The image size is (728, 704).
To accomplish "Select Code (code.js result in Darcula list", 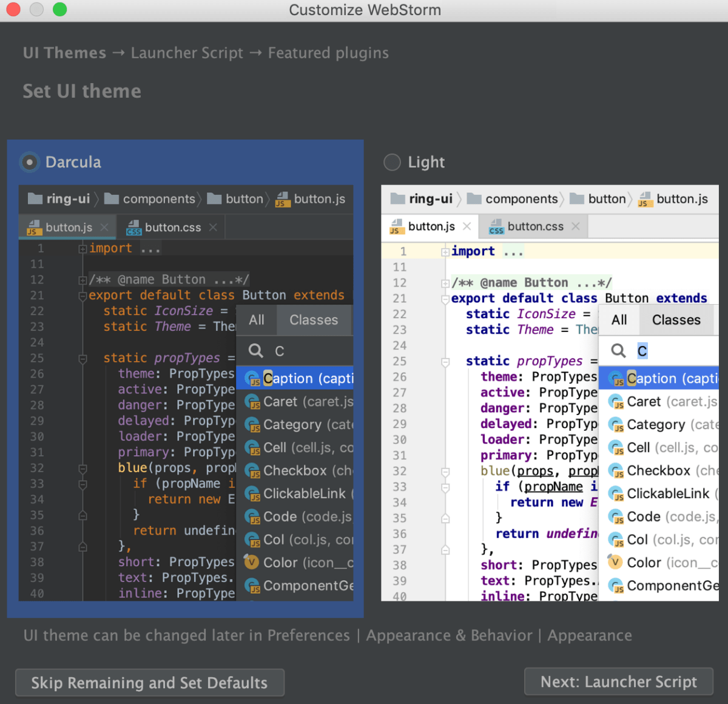I will (295, 517).
